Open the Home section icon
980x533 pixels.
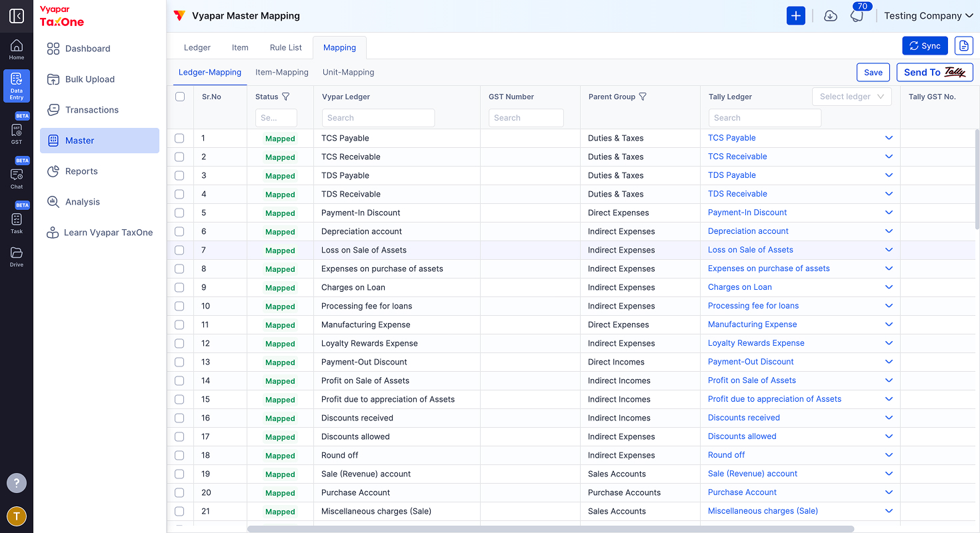coord(17,49)
